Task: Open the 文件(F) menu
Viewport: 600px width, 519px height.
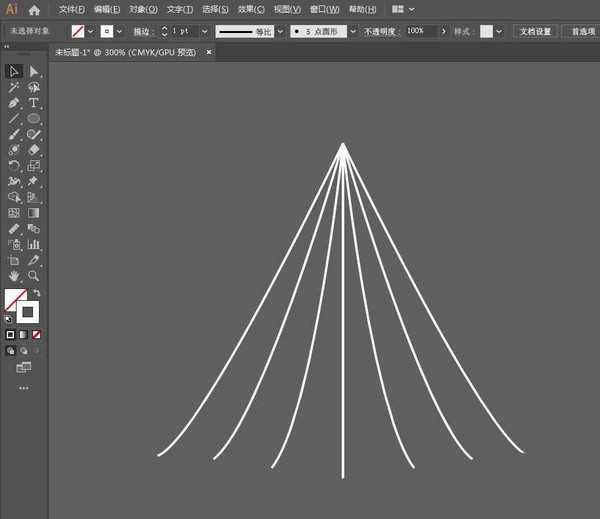Action: coord(72,9)
